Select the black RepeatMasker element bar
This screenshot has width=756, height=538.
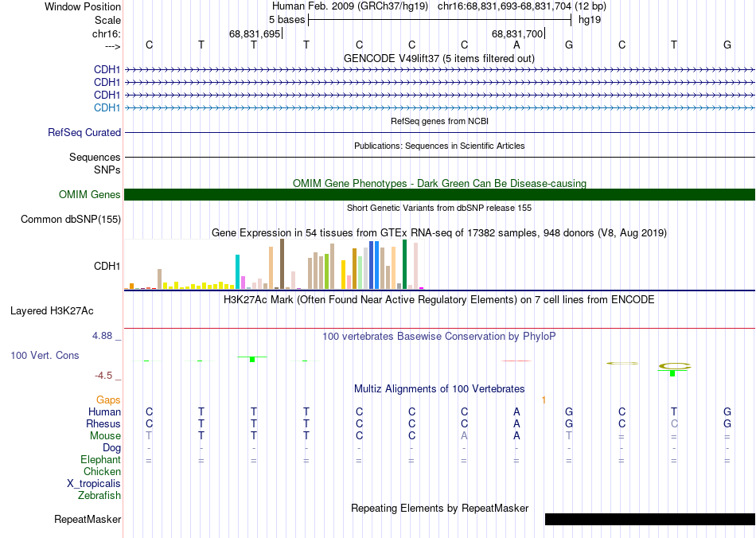pos(649,520)
